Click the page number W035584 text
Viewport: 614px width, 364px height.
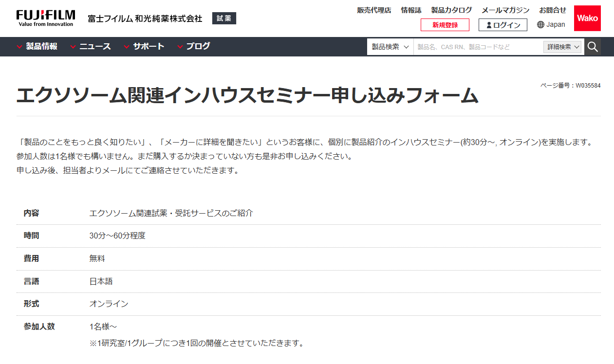click(x=570, y=86)
